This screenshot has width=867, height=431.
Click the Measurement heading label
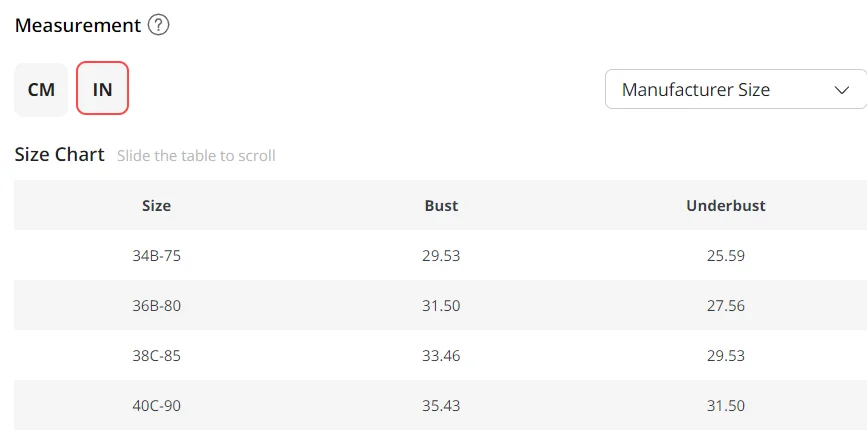(x=78, y=26)
